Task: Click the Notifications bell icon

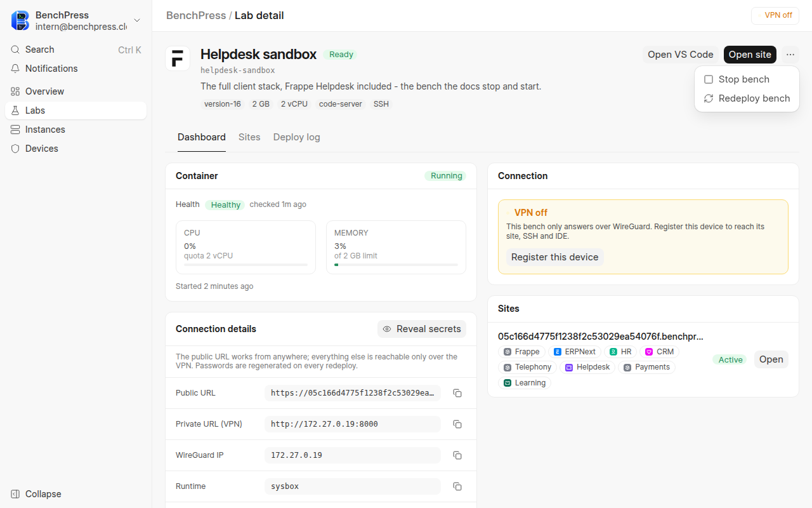Action: click(x=15, y=69)
